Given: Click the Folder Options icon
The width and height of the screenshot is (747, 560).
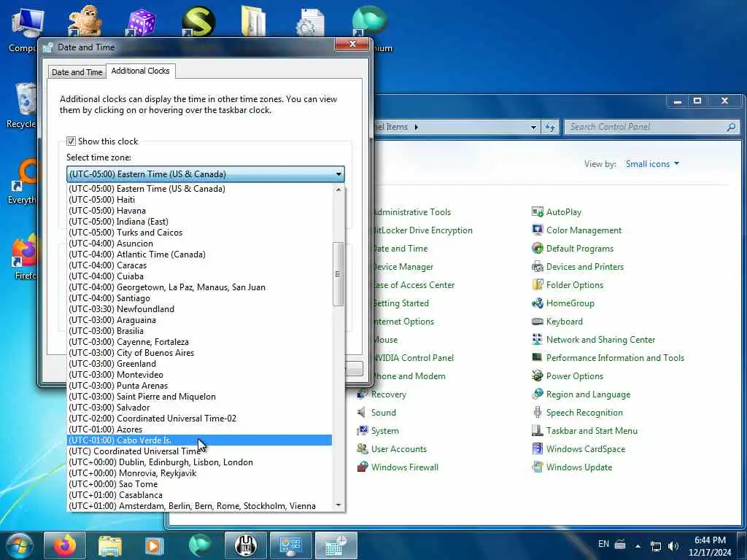Looking at the screenshot, I should (537, 285).
